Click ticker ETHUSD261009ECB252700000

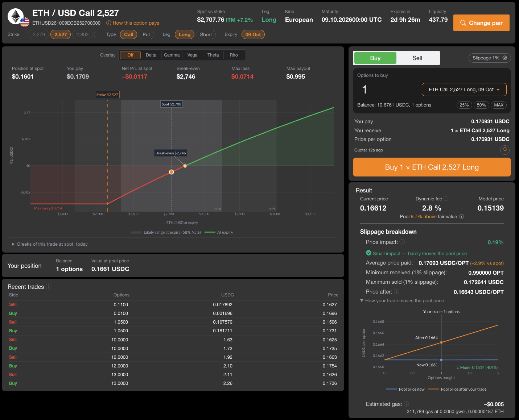[x=66, y=23]
